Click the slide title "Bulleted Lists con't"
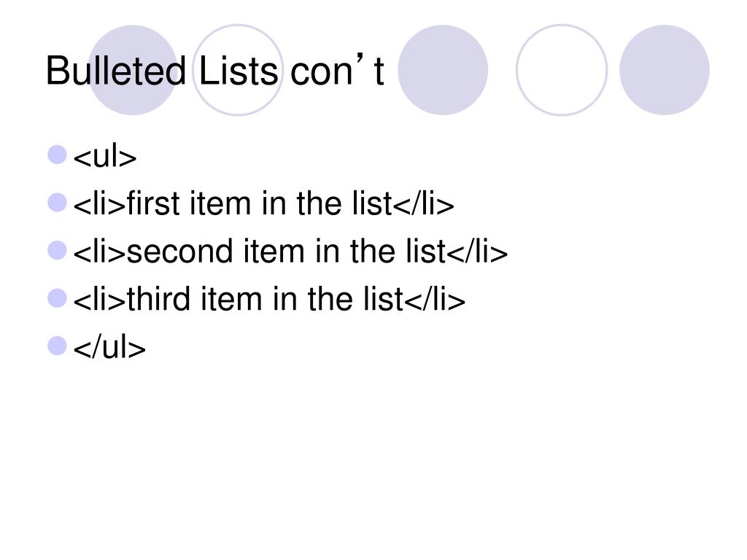Image resolution: width=747 pixels, height=560 pixels. point(215,71)
